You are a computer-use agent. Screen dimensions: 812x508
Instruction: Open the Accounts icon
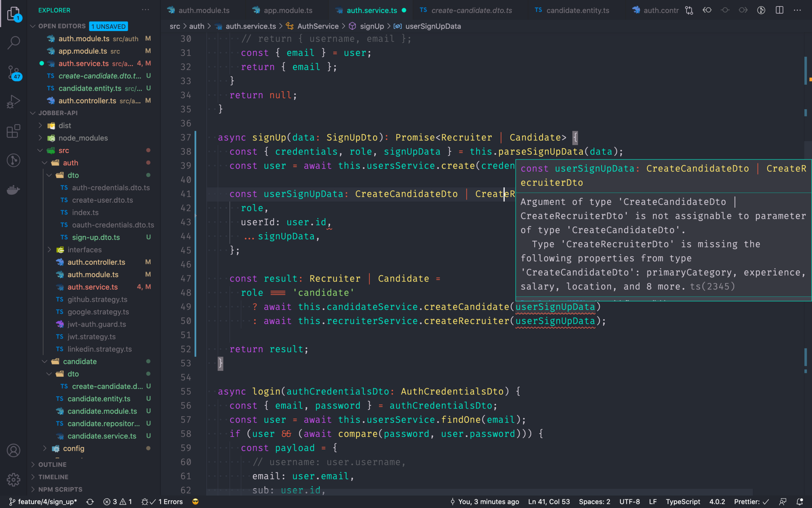click(14, 450)
